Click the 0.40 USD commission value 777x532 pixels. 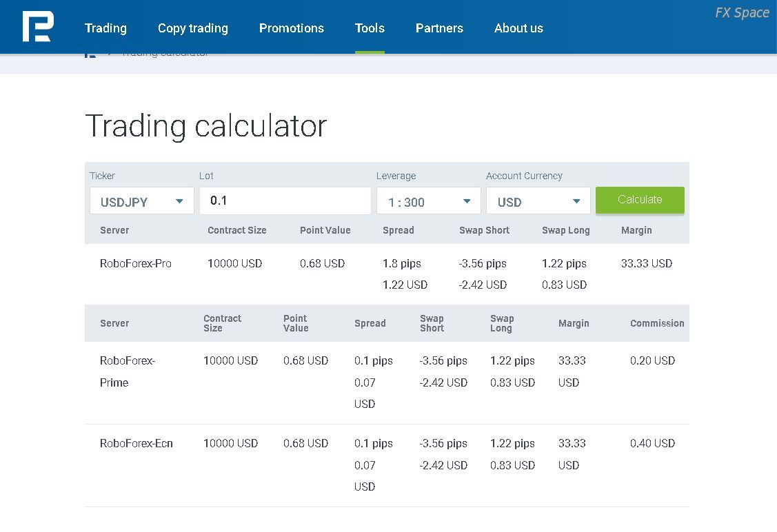[652, 443]
